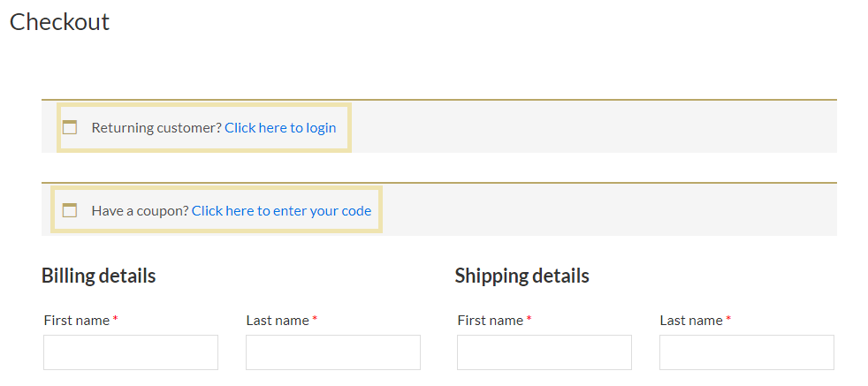The width and height of the screenshot is (868, 386).
Task: Click the red asterisk after Billing First name
Action: point(115,319)
